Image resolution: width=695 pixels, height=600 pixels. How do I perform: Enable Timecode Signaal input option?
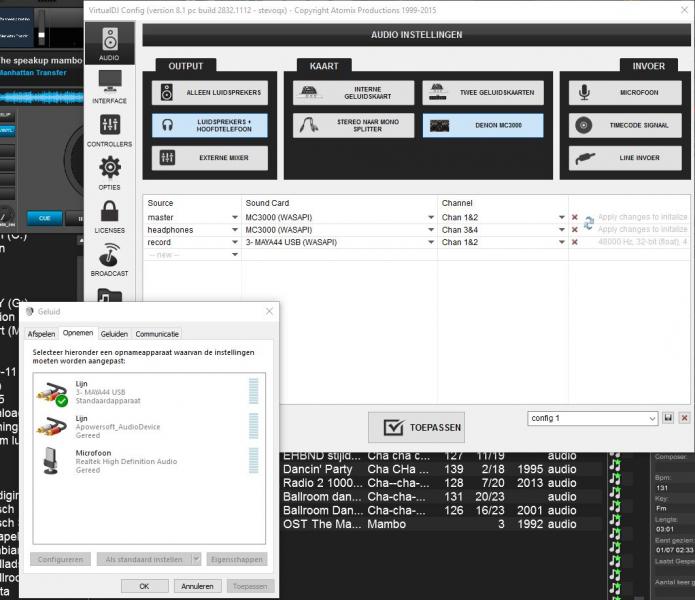pyautogui.click(x=625, y=125)
